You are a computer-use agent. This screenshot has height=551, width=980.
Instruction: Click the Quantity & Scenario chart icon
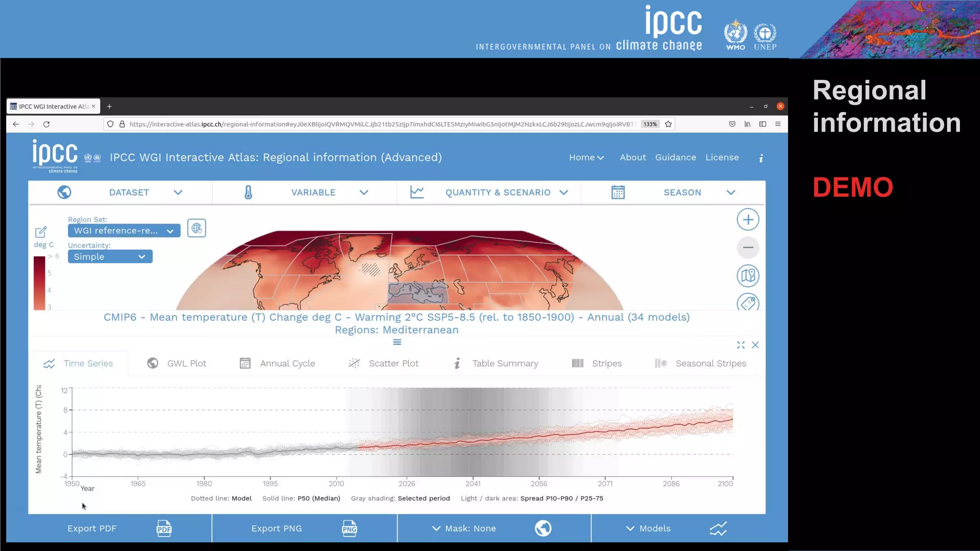[417, 192]
